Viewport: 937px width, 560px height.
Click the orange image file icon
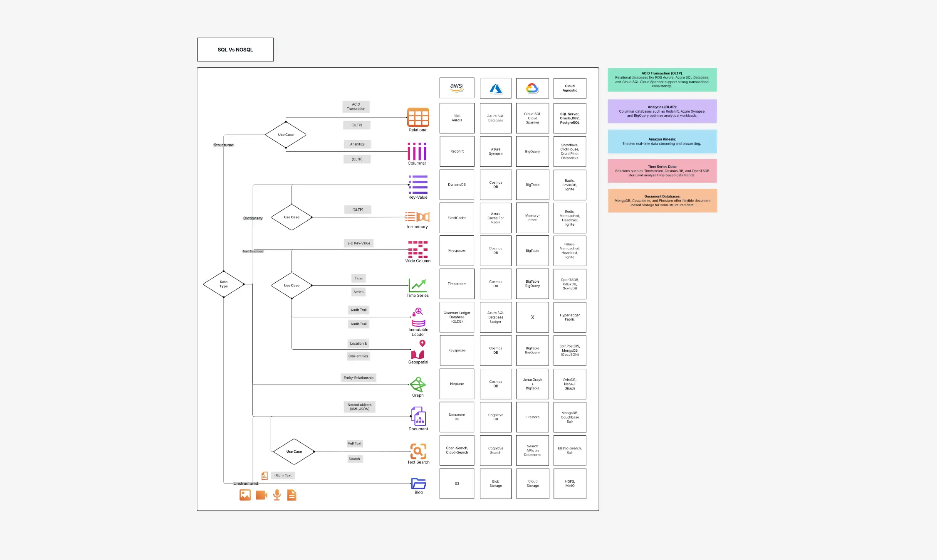tap(245, 495)
